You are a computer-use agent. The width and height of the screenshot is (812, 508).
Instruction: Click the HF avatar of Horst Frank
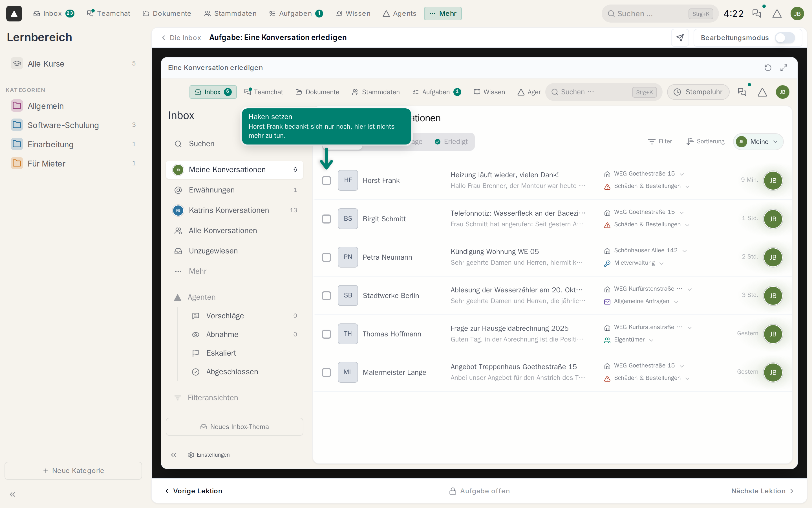[348, 180]
